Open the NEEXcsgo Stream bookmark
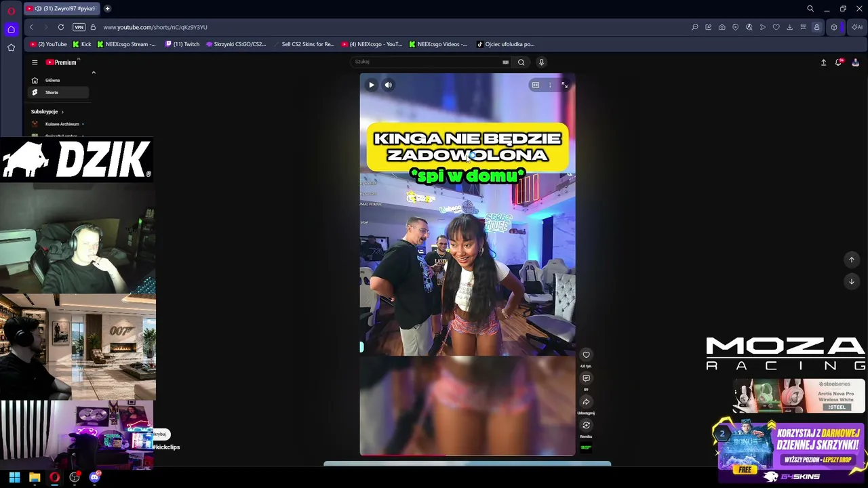Image resolution: width=868 pixels, height=488 pixels. click(x=127, y=44)
